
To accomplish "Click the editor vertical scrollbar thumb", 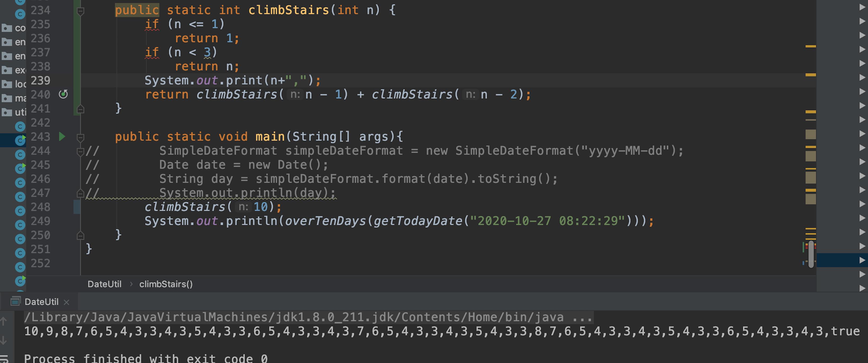I will click(811, 254).
